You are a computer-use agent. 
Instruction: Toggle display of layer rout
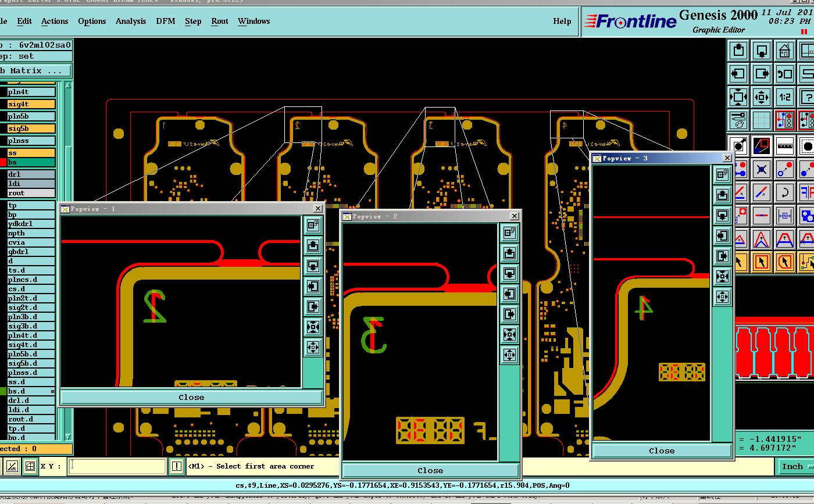click(31, 193)
